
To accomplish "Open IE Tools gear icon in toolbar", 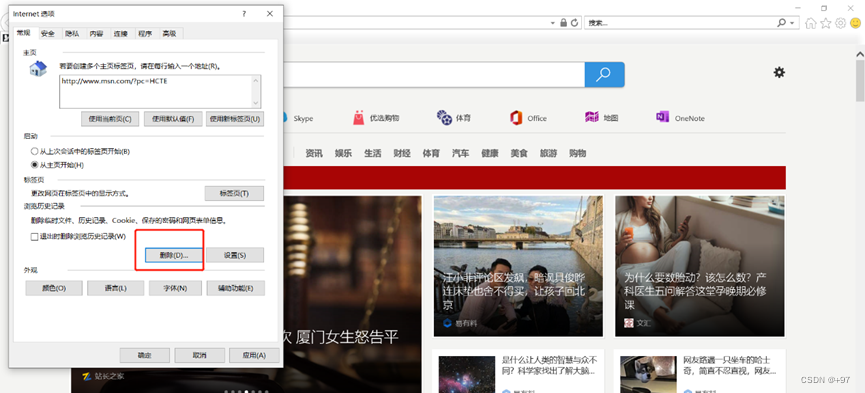I will coord(840,23).
